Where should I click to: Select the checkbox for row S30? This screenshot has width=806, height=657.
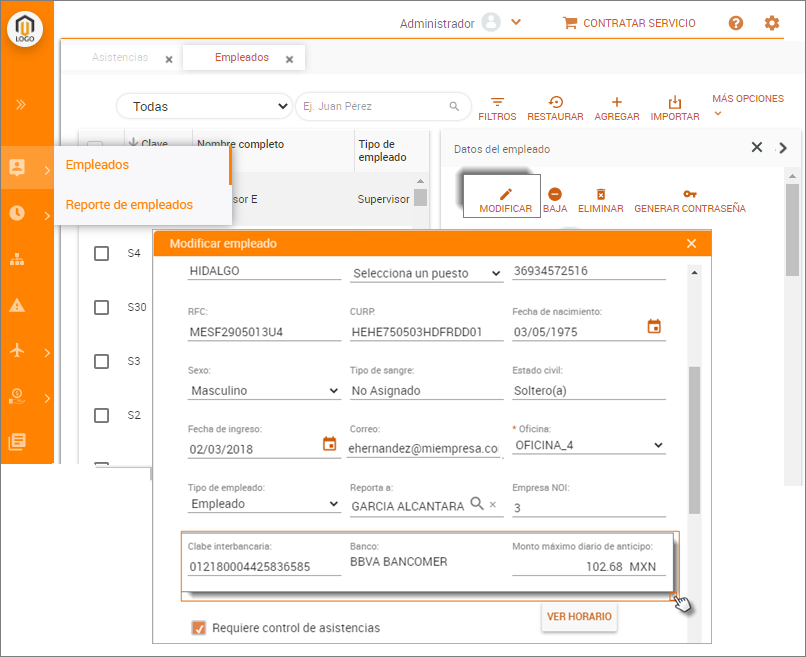click(101, 307)
